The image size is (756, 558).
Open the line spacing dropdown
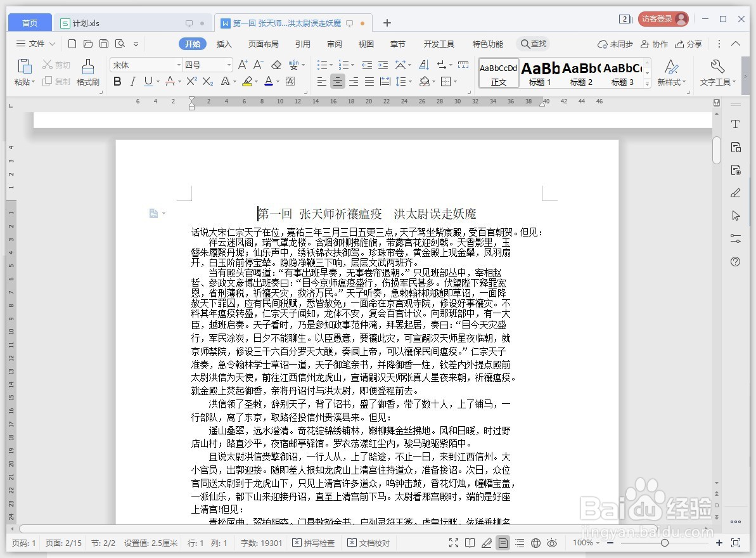tap(410, 82)
